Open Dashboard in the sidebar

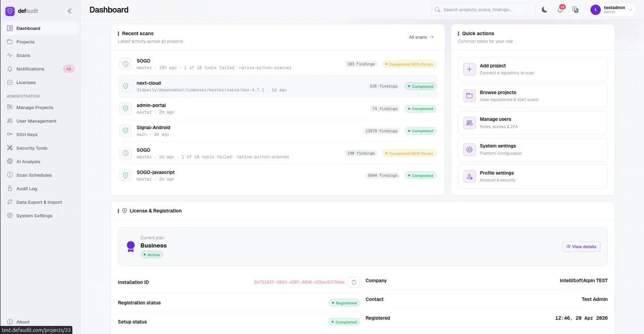pyautogui.click(x=40, y=28)
